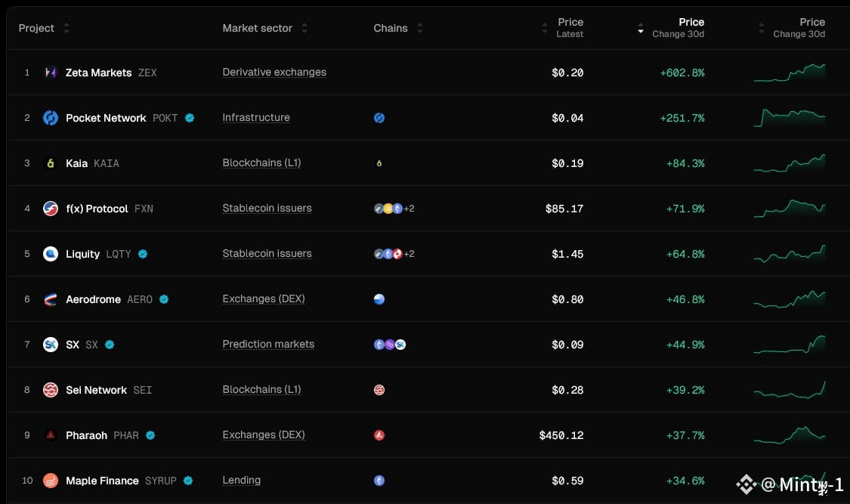Click the Zeta Markets 30d sparkline chart
Screen dimensions: 850x504
click(x=790, y=73)
